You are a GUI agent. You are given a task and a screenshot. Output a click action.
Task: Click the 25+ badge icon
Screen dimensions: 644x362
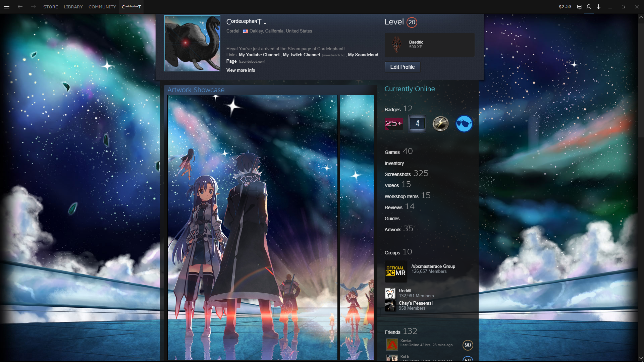(393, 123)
